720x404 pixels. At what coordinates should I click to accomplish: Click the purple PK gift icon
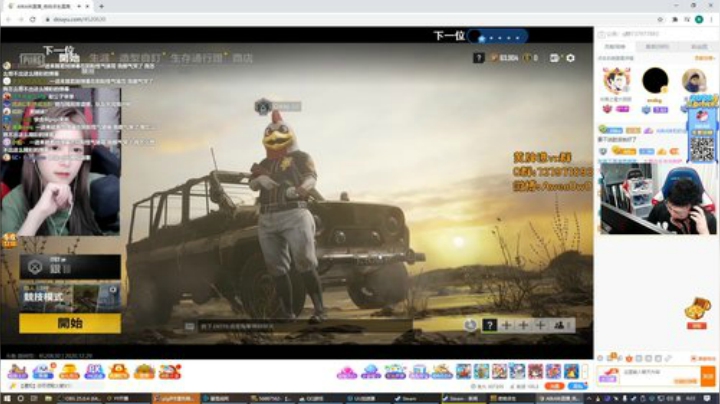coord(94,371)
